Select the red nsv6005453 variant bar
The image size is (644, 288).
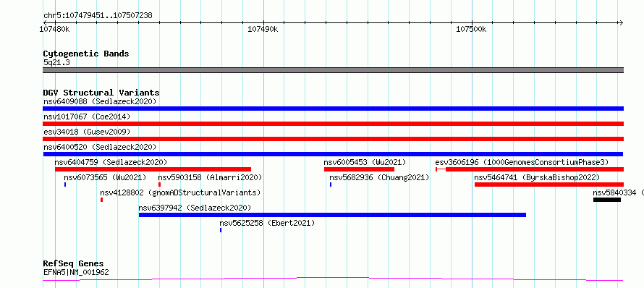click(x=359, y=169)
